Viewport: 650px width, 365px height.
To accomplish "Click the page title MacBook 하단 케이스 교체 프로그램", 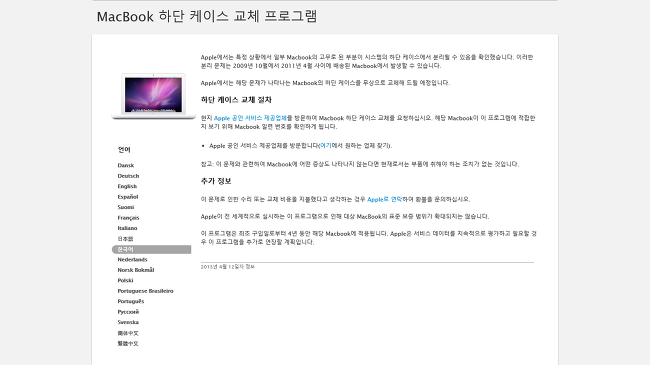I will 207,16.
